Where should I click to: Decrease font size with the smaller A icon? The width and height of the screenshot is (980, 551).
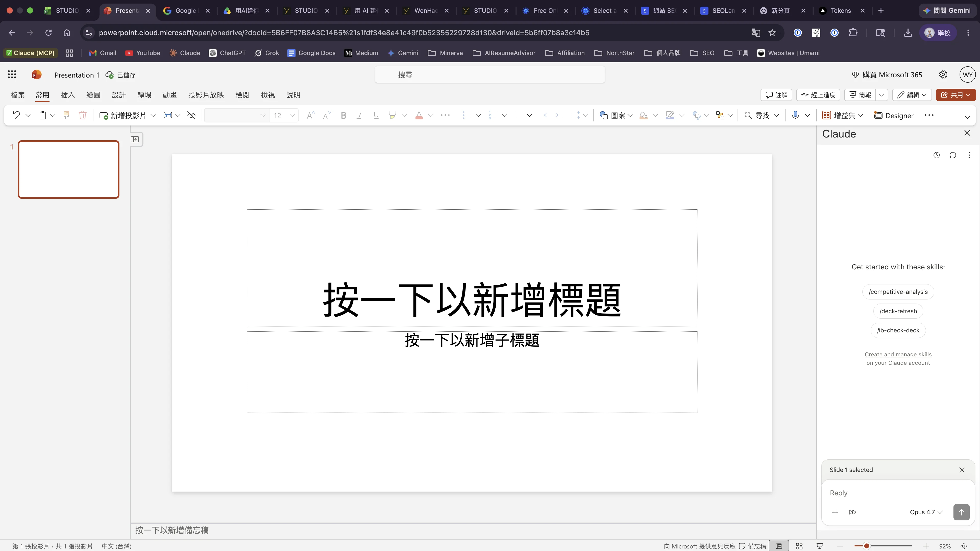tap(327, 115)
